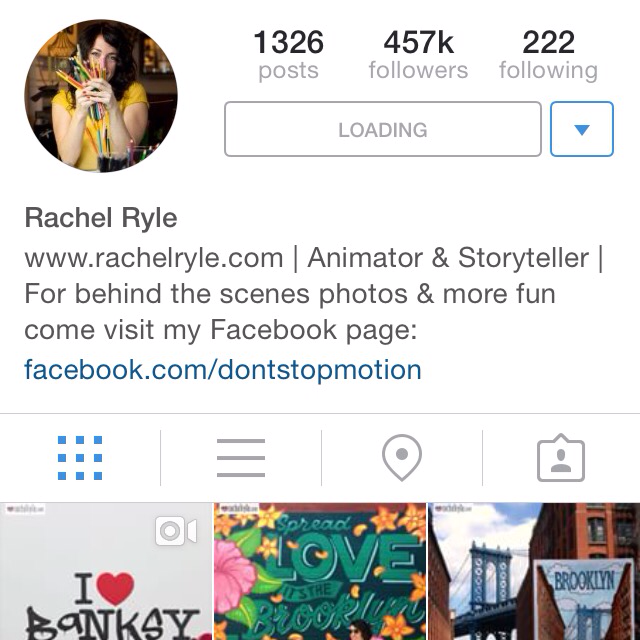The width and height of the screenshot is (640, 640).
Task: View the 1326 posts count
Action: pos(288,55)
